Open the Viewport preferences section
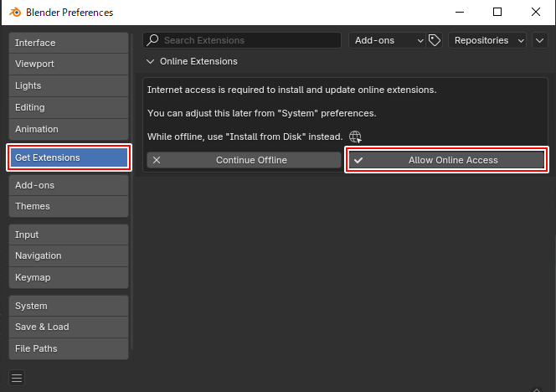This screenshot has width=556, height=392. click(69, 64)
